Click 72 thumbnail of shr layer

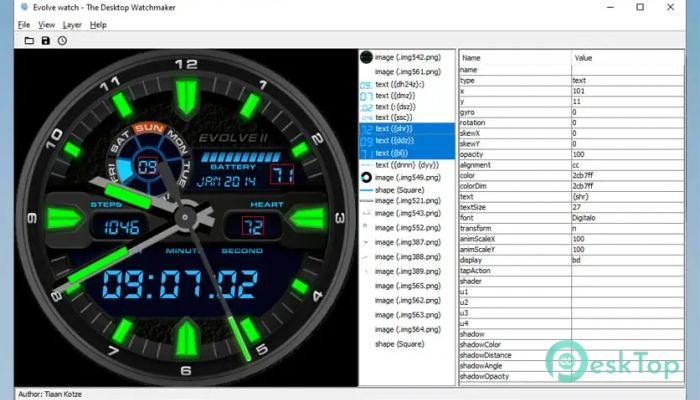coord(366,129)
